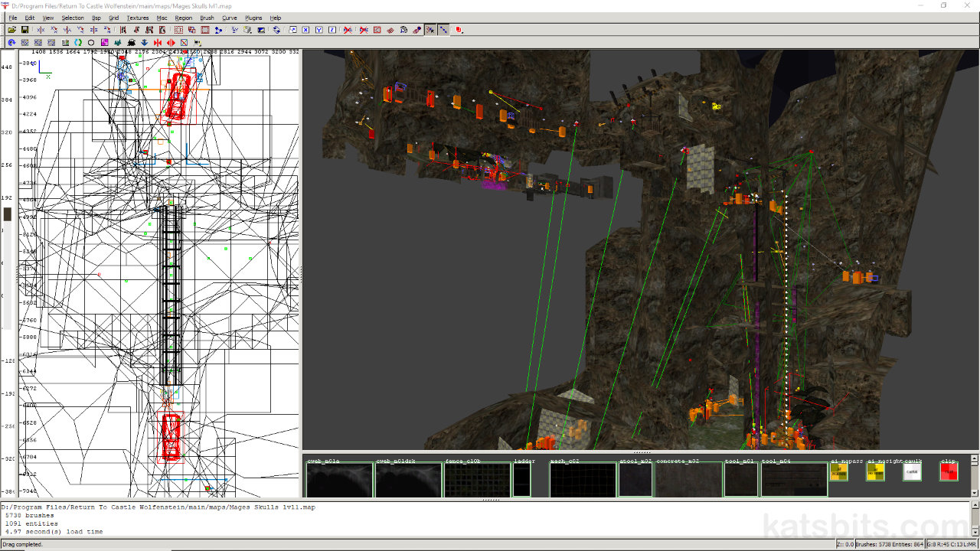Image resolution: width=980 pixels, height=551 pixels.
Task: Click the red outward-pointing arrows icon
Action: pos(171,42)
